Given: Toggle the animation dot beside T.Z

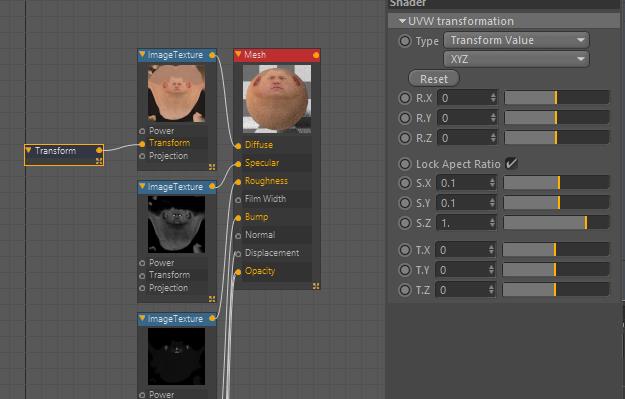Looking at the screenshot, I should (405, 290).
